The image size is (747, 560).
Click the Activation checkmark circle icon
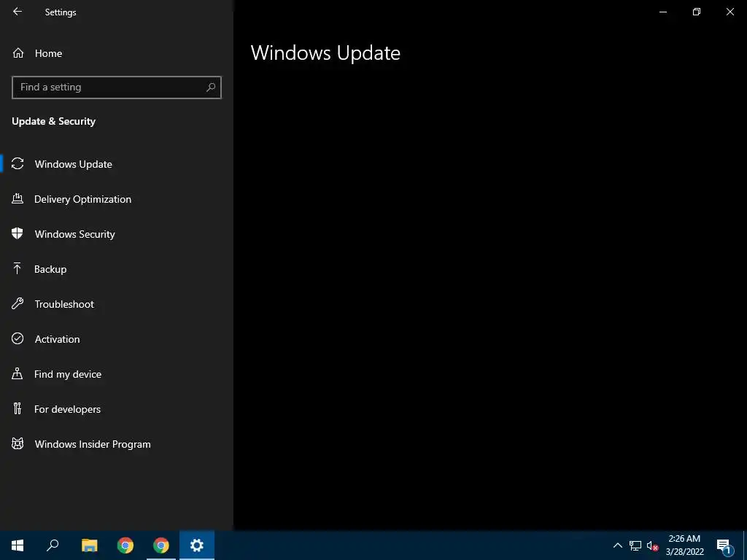[18, 338]
